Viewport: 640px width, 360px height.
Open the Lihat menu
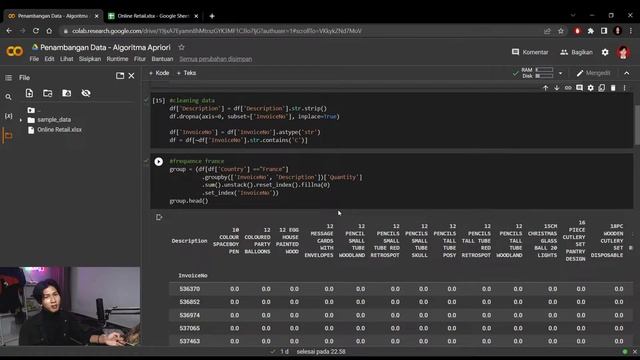click(67, 59)
